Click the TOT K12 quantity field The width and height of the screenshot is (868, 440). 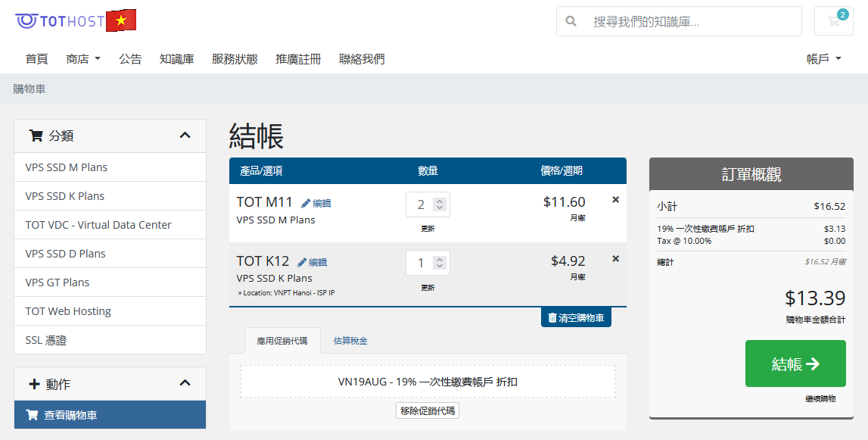pos(428,263)
